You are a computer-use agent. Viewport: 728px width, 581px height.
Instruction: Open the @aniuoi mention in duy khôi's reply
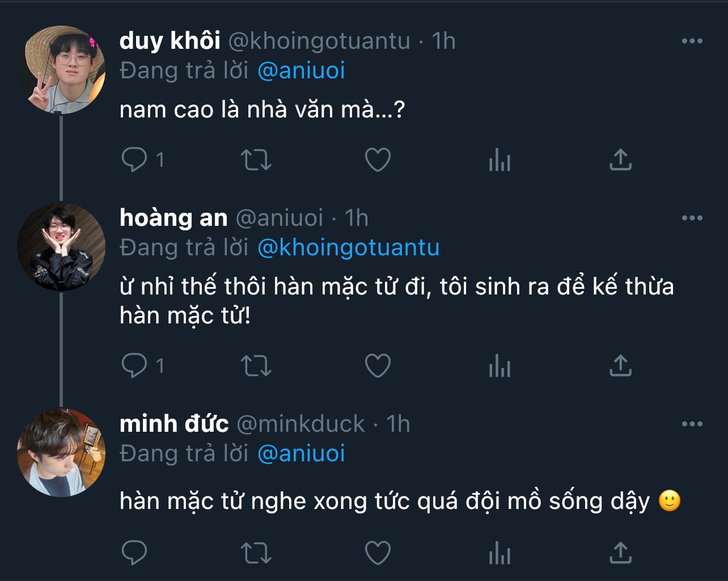(x=301, y=71)
